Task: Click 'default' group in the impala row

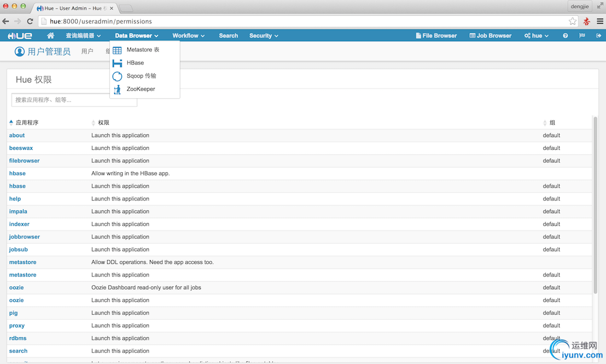Action: [x=551, y=212]
